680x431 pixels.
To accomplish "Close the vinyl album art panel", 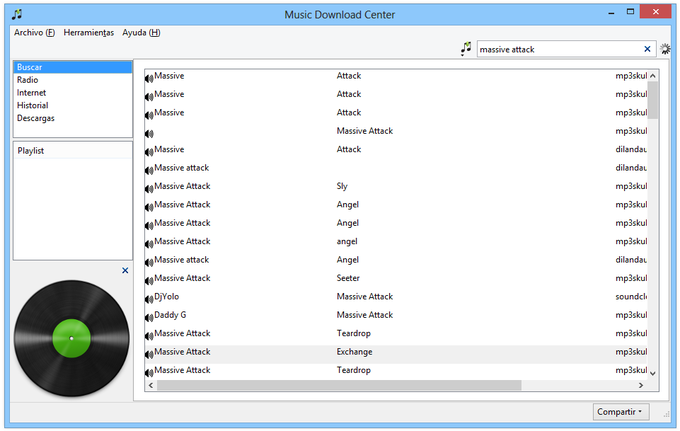I will tap(125, 270).
